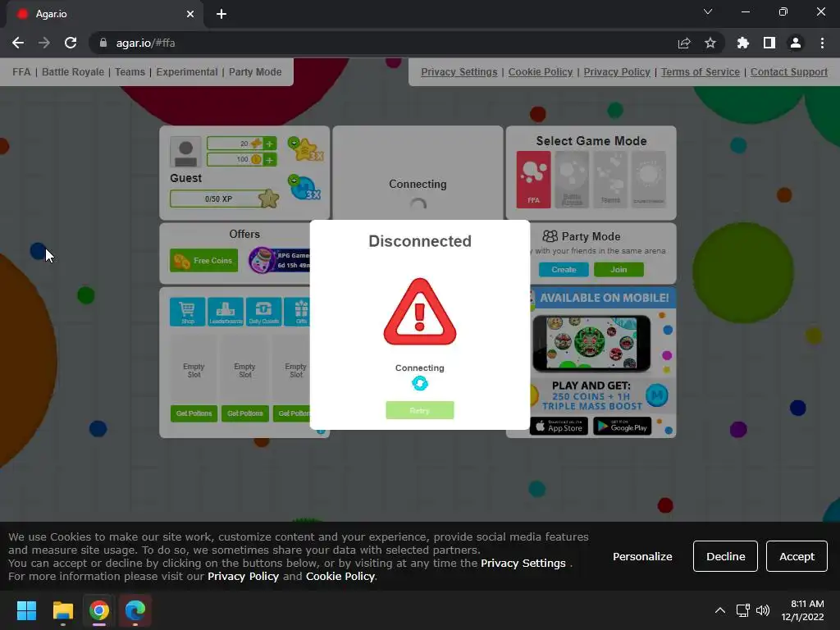This screenshot has width=840, height=630.
Task: Click the Guest avatar picture
Action: [185, 152]
